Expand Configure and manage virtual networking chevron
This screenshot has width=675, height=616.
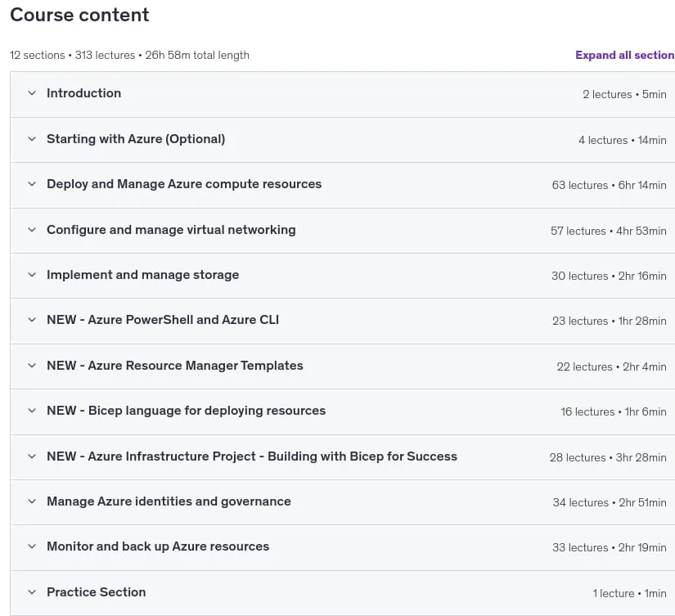click(32, 229)
